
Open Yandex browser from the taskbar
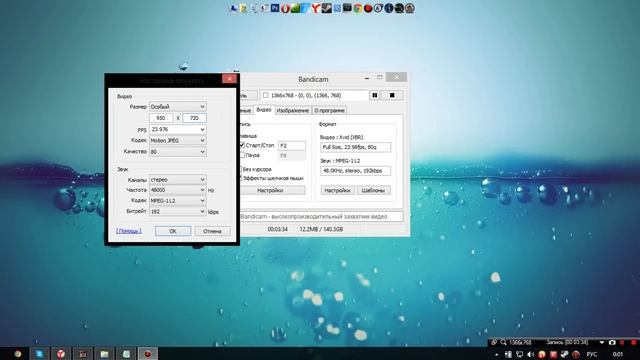61,354
